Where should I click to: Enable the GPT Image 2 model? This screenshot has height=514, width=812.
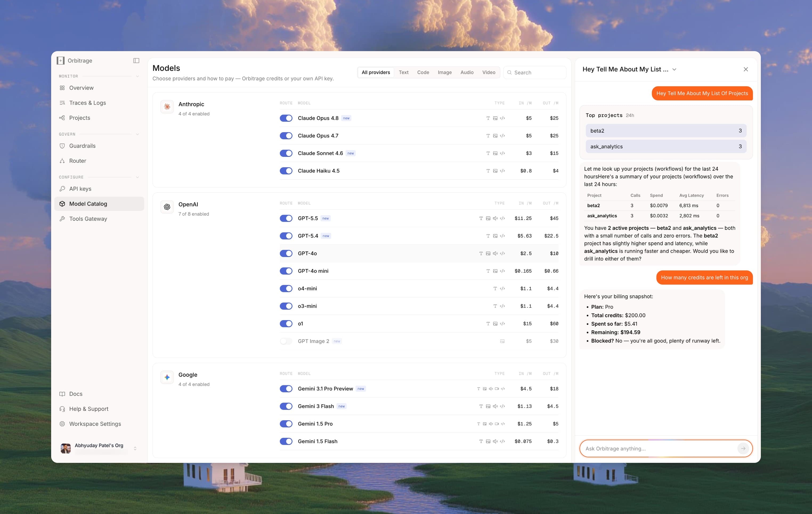pos(286,341)
